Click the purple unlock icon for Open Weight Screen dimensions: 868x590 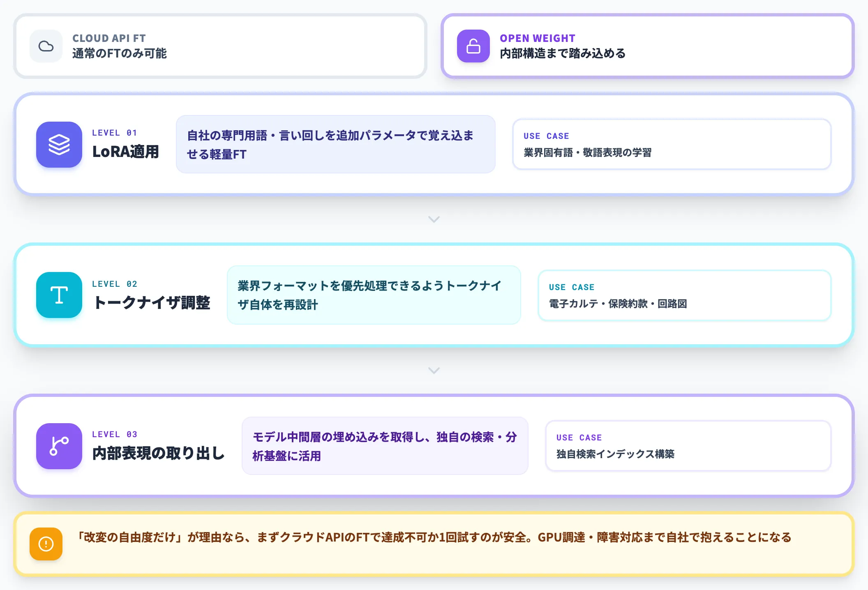[x=473, y=46]
